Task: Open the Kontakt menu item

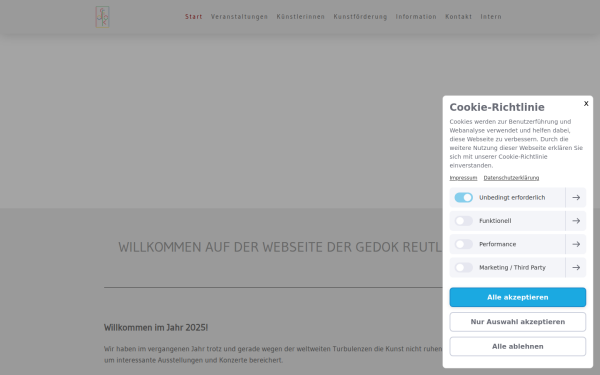Action: point(458,16)
